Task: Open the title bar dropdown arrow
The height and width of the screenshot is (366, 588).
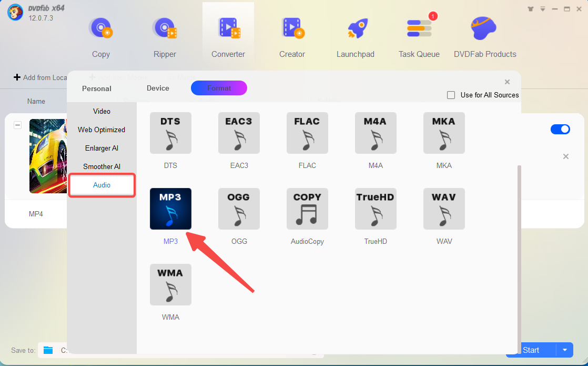Action: [542, 8]
